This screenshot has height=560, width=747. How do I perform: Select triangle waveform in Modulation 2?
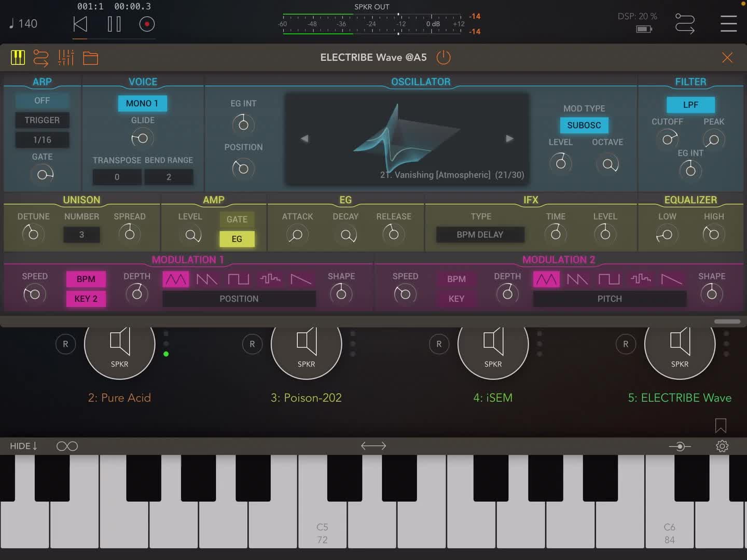click(546, 279)
